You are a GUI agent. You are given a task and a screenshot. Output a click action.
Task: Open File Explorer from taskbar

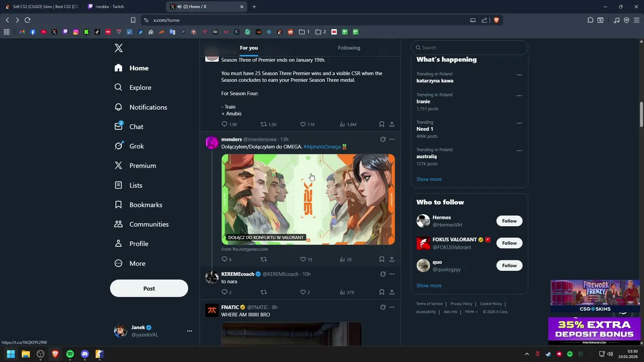[26, 354]
